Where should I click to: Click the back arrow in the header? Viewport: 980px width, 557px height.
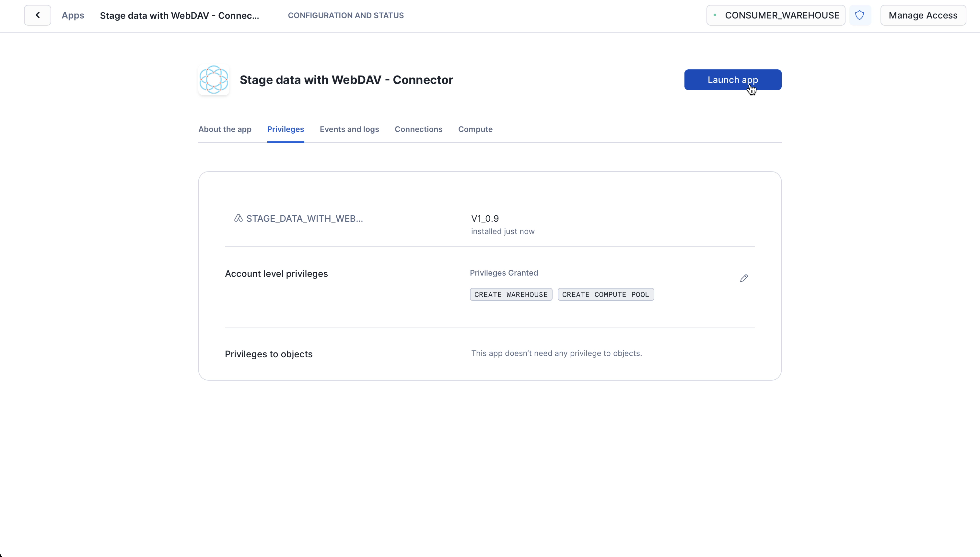coord(37,15)
